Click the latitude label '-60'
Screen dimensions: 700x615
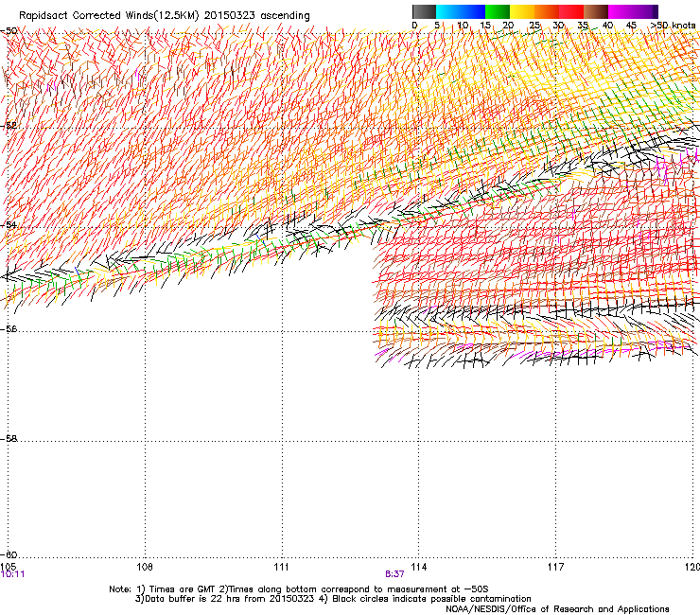coord(9,555)
